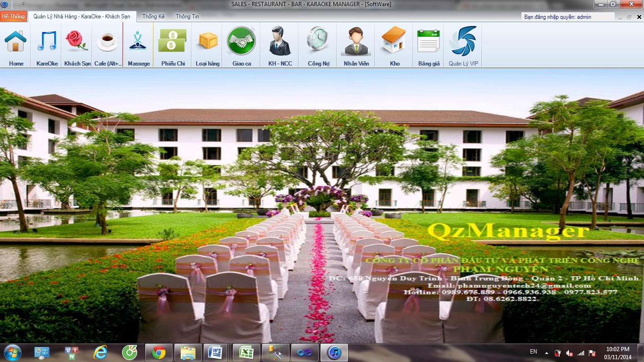
Task: Open Internet Explorer from the taskbar
Action: pyautogui.click(x=100, y=353)
